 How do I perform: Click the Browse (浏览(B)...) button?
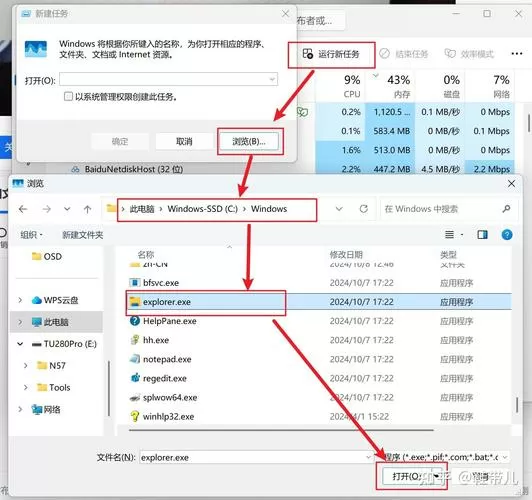(249, 141)
